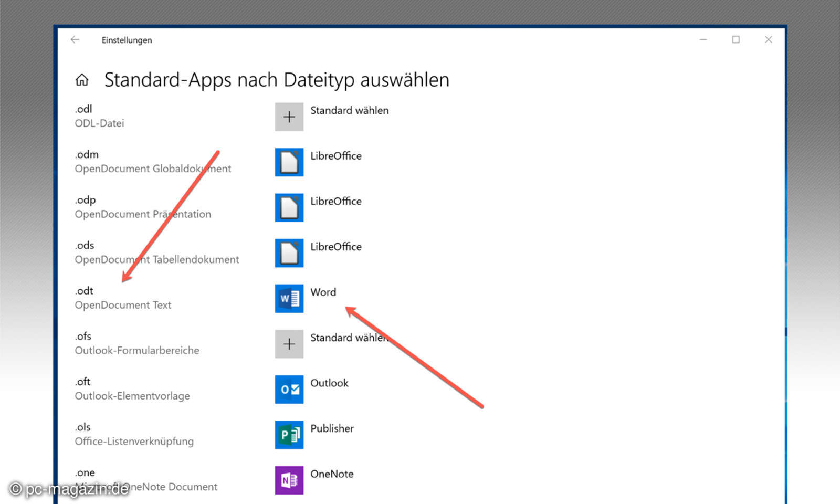Click the LibreOffice icon beside .odm Globaldokument
The image size is (840, 504).
pos(289,162)
